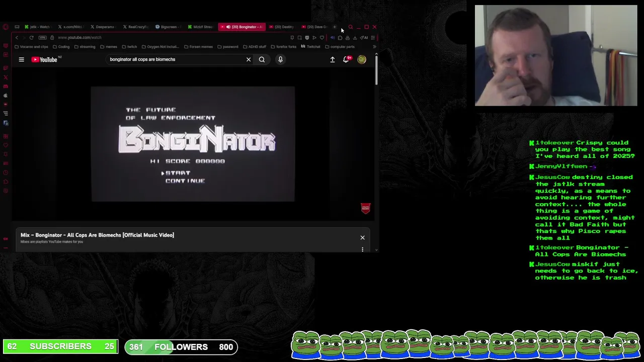Switch to the Bigscreen tab
Viewport: 644px width, 362px height.
pyautogui.click(x=167, y=27)
